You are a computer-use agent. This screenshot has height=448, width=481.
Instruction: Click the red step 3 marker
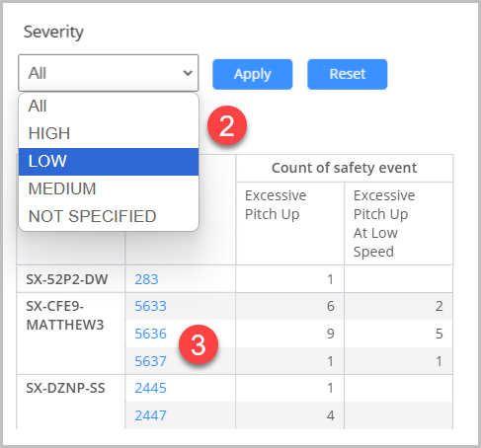199,344
